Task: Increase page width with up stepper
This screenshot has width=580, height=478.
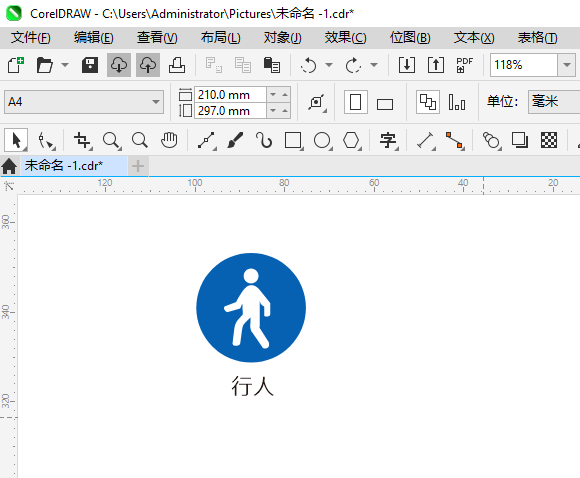Action: click(x=285, y=95)
